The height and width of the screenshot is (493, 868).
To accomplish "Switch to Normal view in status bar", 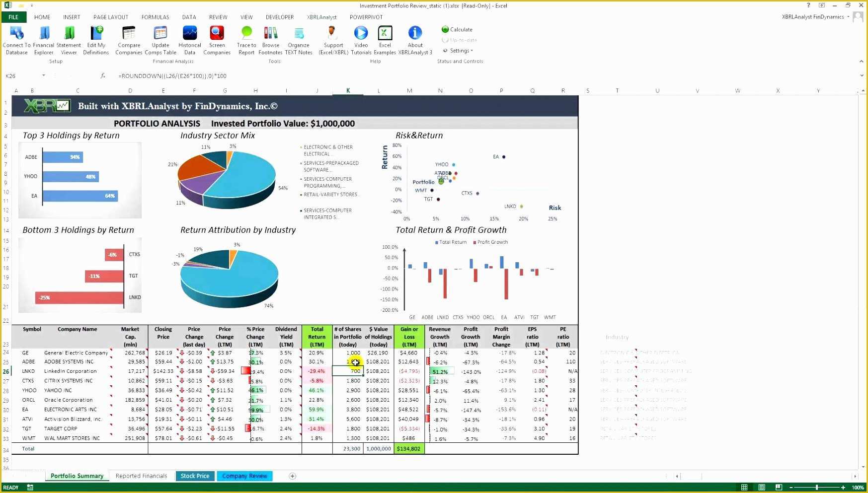I will (x=744, y=488).
